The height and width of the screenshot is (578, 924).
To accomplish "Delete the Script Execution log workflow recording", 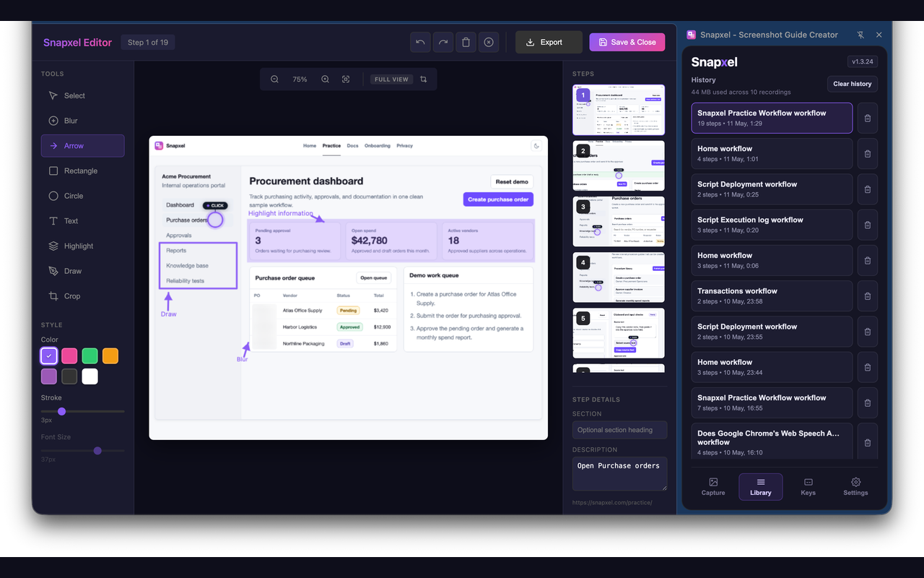I will [x=868, y=225].
